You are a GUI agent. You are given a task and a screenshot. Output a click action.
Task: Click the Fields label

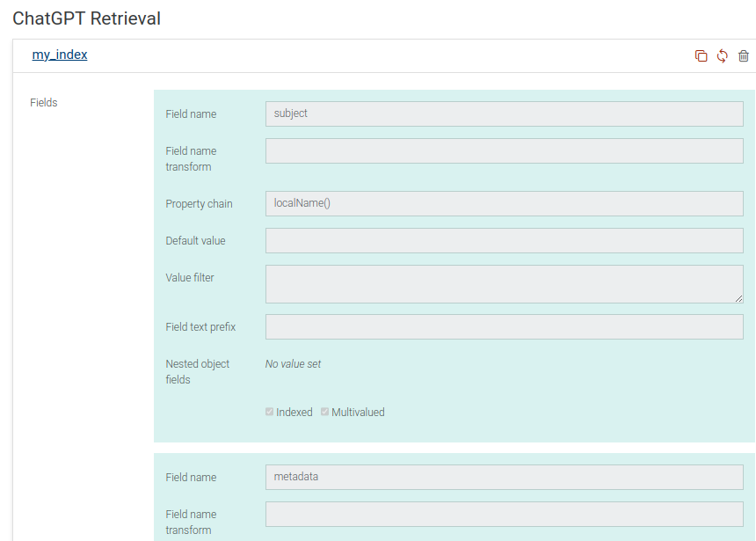tap(43, 103)
